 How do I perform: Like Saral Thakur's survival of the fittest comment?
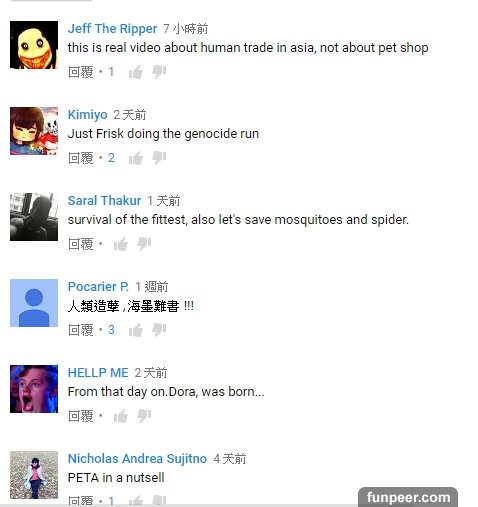click(121, 244)
